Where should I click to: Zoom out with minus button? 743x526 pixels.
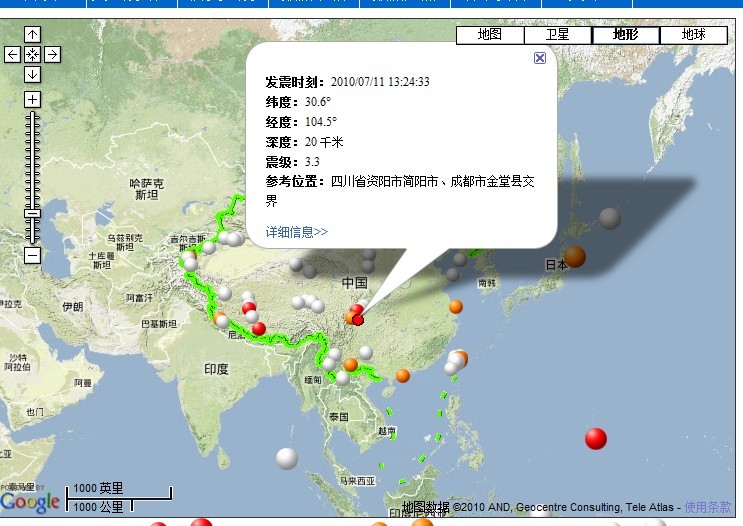click(32, 256)
